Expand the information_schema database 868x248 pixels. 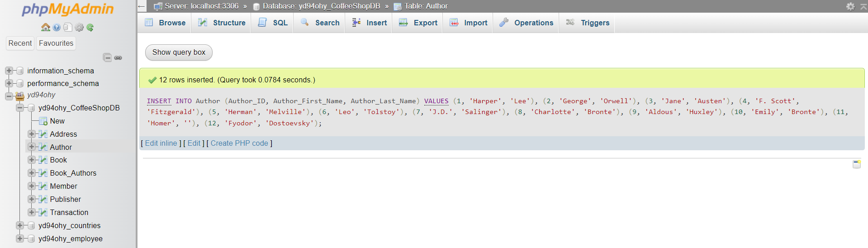click(9, 71)
